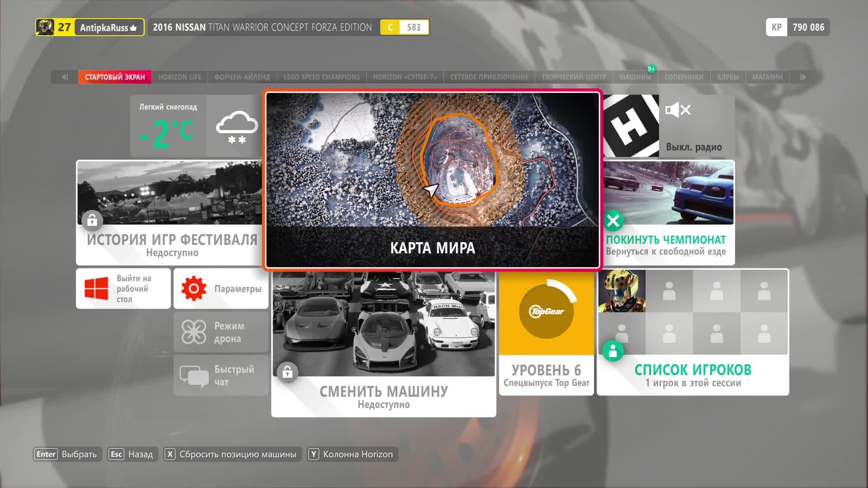
Task: Click the lock icon on Сменить машину tile
Action: click(288, 372)
